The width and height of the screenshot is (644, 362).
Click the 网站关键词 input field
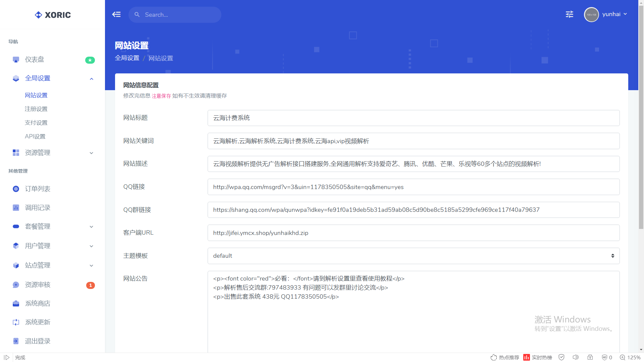pos(413,141)
